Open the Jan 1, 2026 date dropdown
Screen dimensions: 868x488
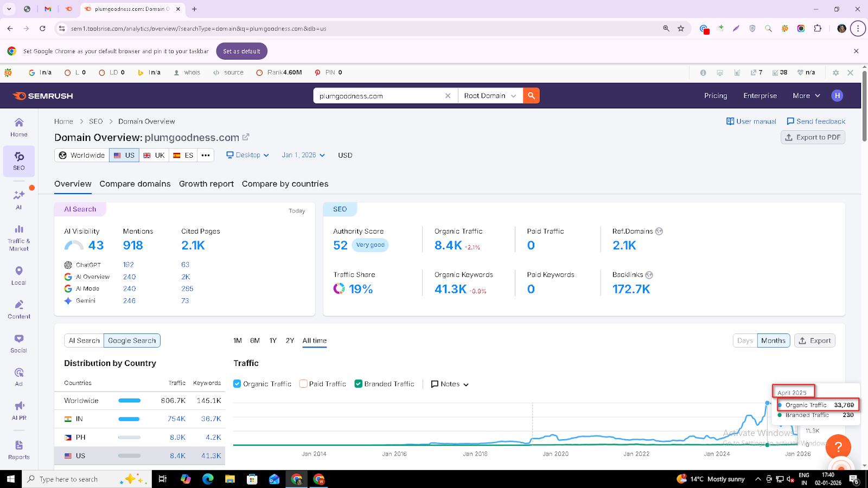click(303, 155)
